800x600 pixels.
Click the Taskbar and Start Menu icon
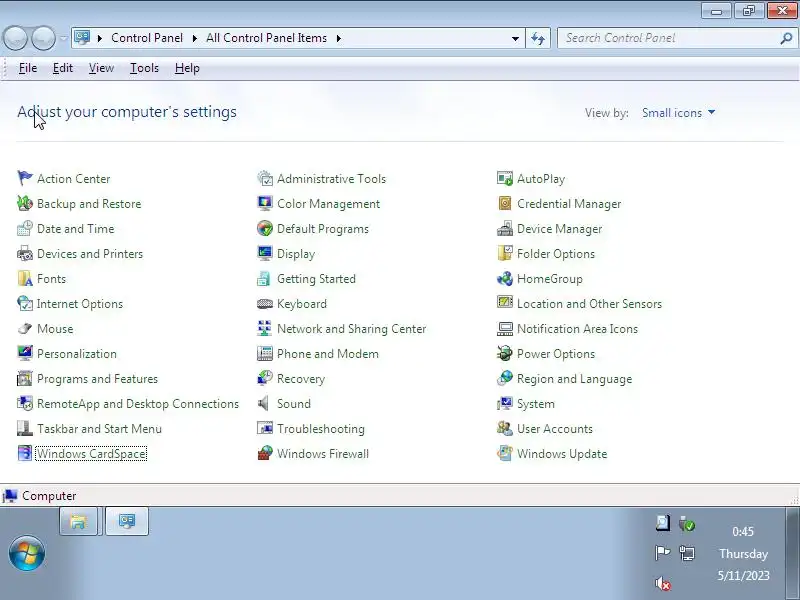click(24, 429)
